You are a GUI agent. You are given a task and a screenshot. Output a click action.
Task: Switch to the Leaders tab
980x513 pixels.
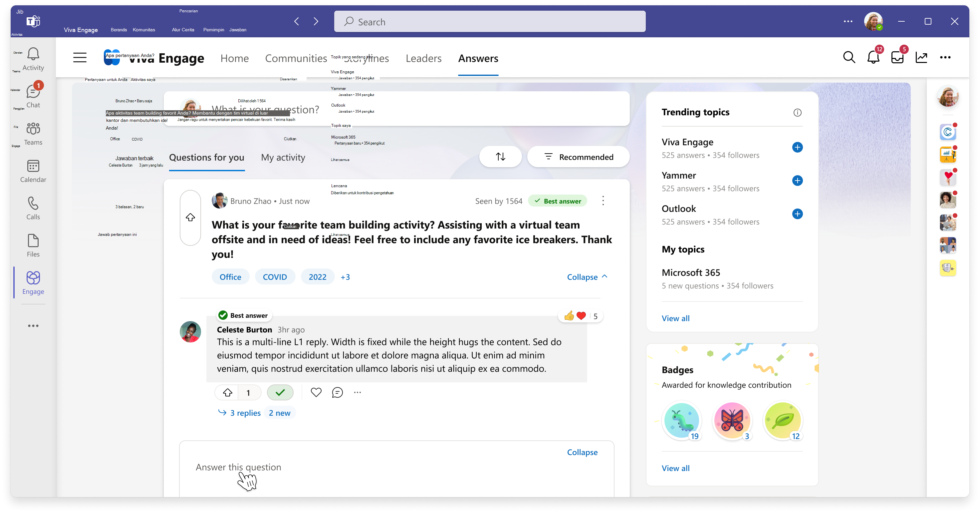(x=423, y=58)
